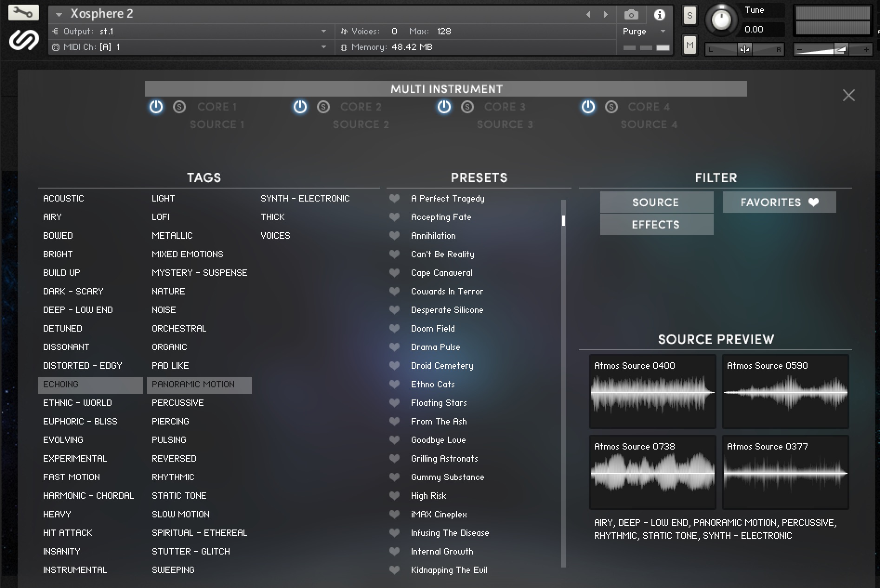Preview the Atmos Source 0400 waveform
This screenshot has width=880, height=588.
point(652,392)
